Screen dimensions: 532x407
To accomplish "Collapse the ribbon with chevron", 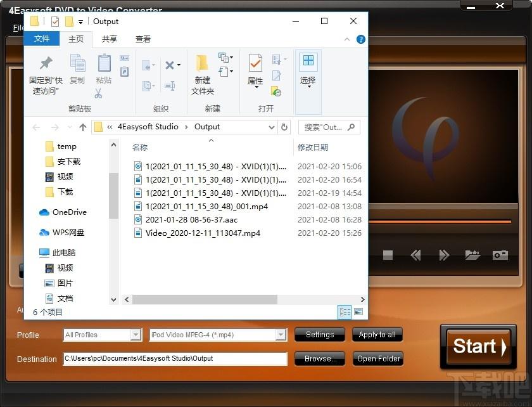I will tap(347, 39).
